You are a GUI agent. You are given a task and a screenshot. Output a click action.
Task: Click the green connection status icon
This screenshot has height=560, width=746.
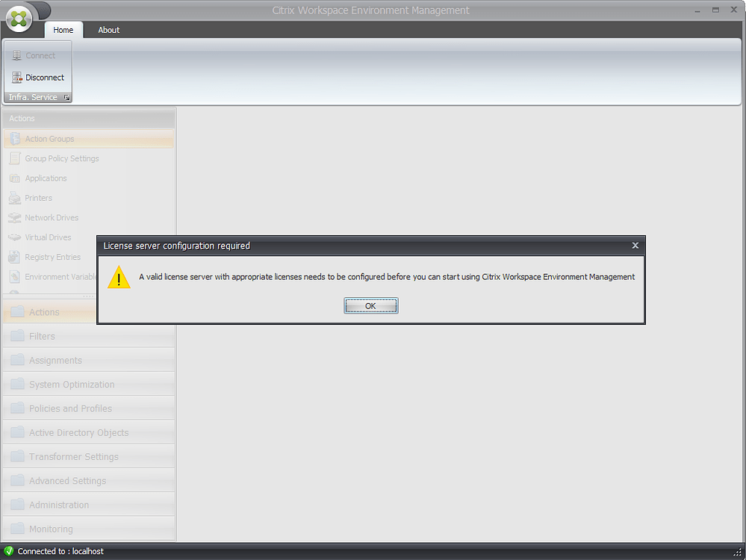[x=9, y=551]
